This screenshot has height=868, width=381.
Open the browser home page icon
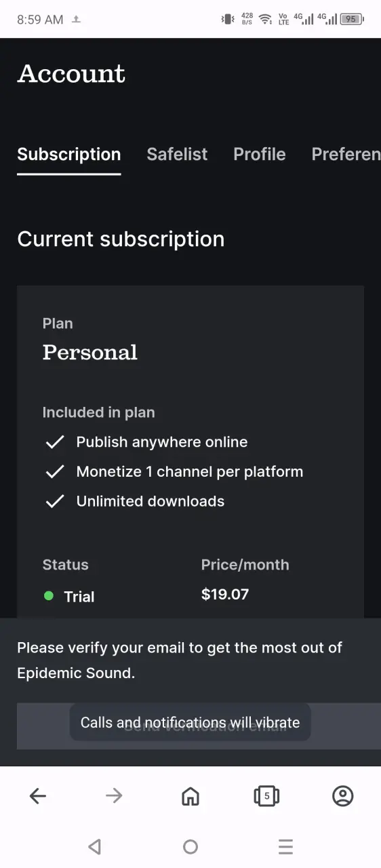190,795
